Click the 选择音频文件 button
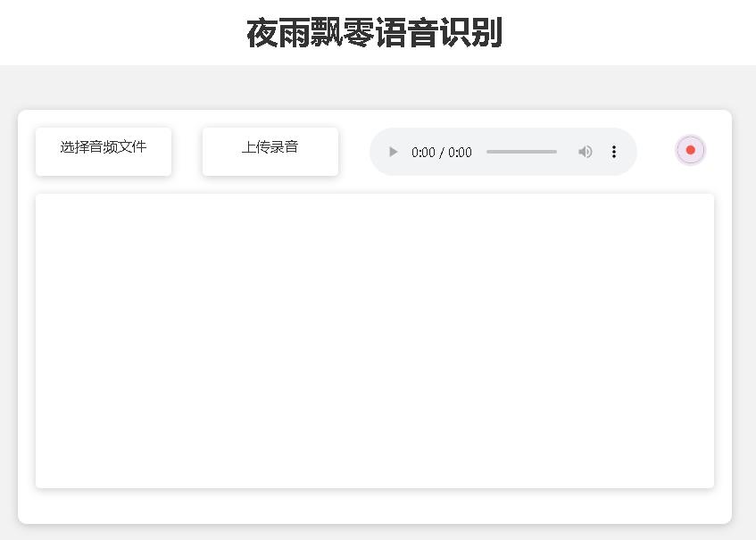This screenshot has width=756, height=540. 103,151
